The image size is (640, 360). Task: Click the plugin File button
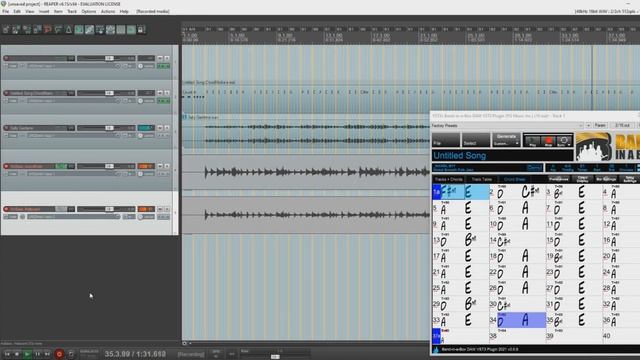pyautogui.click(x=446, y=140)
